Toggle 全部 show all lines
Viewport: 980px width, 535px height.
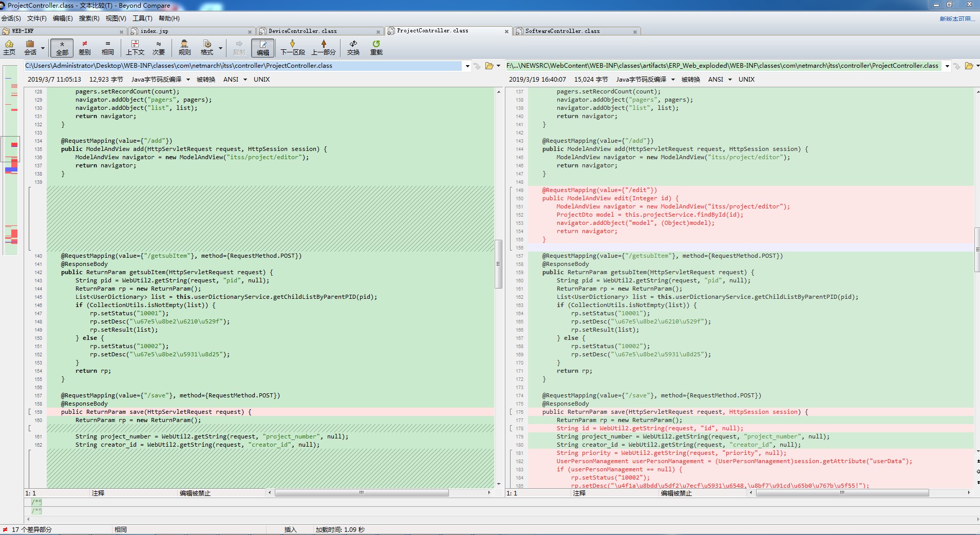(62, 47)
